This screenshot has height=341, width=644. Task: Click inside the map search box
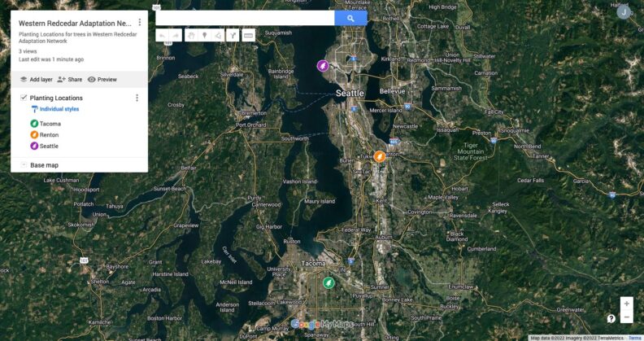tap(246, 18)
